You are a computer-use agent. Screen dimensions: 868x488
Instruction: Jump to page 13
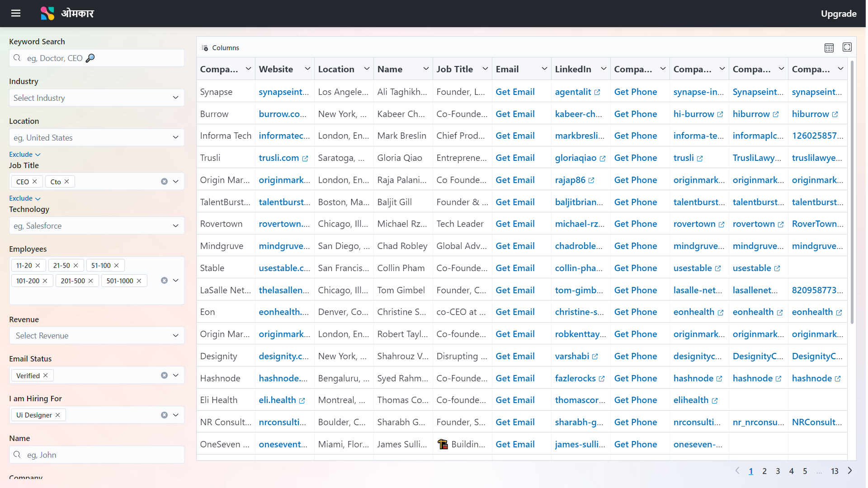835,471
